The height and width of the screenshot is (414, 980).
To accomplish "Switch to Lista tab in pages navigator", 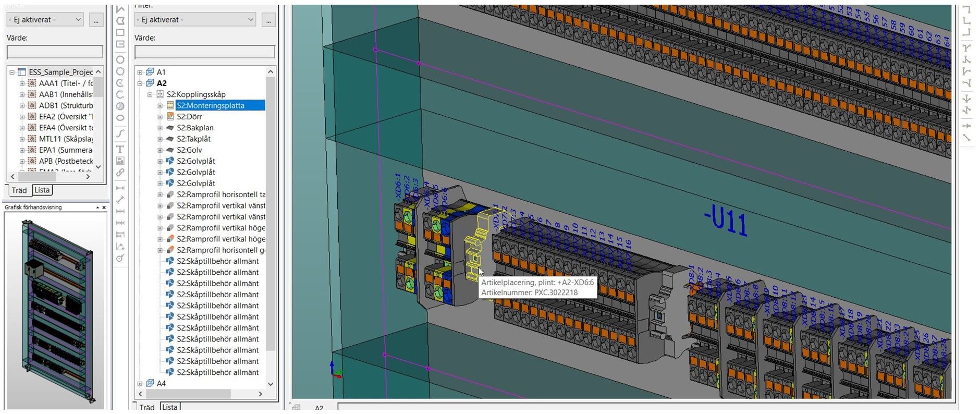I will click(x=42, y=190).
